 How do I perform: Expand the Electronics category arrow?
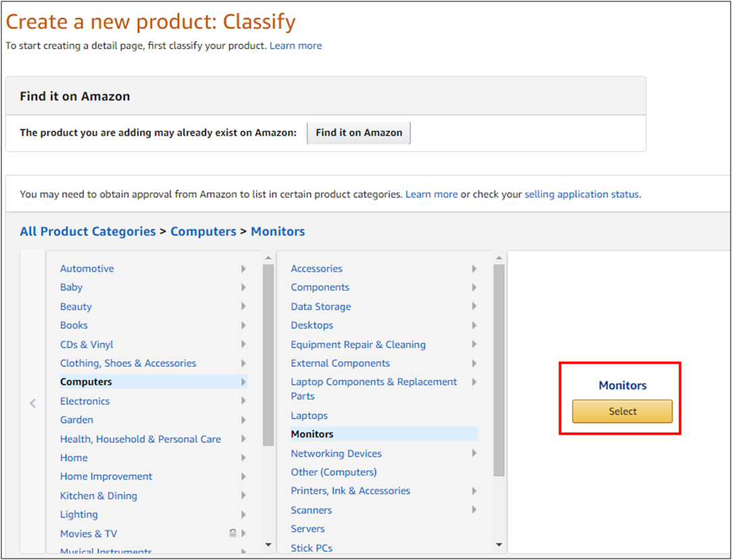click(243, 401)
